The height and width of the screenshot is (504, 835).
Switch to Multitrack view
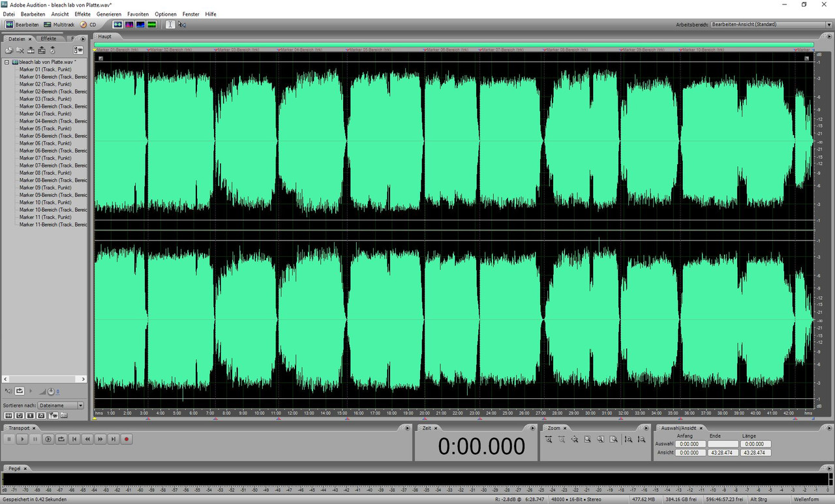[59, 24]
